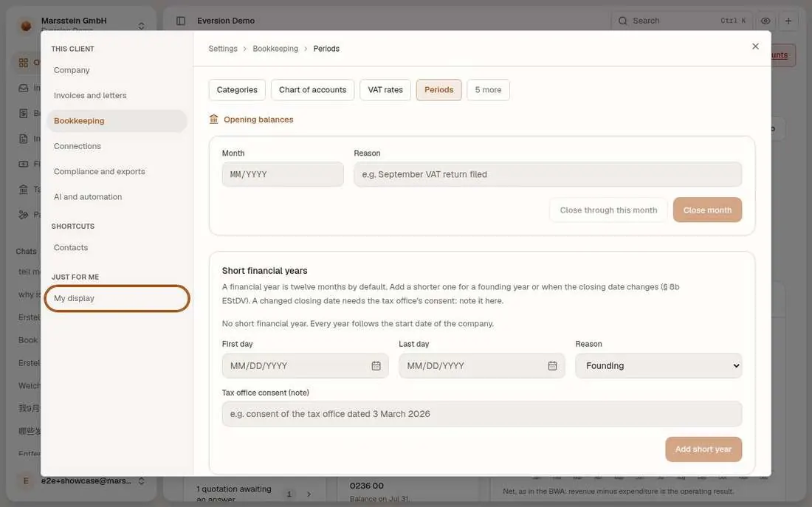Click the Search box in the top bar
This screenshot has height=507, width=812.
[681, 21]
